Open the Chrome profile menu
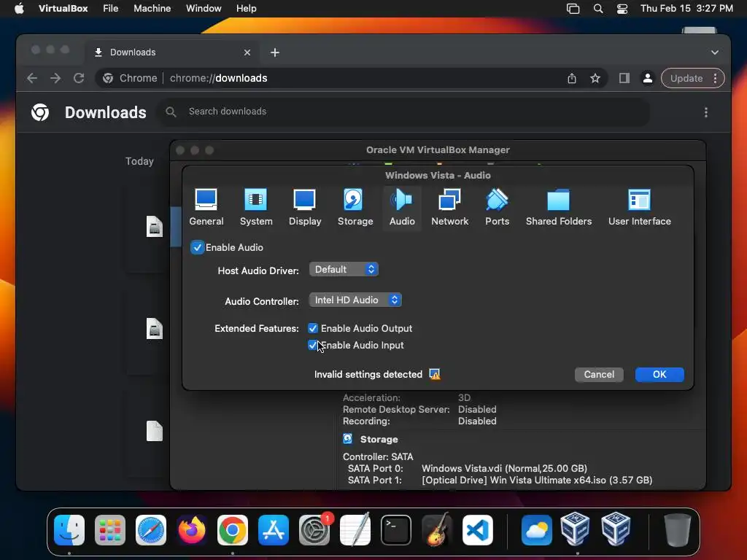Viewport: 747px width, 560px height. [648, 78]
